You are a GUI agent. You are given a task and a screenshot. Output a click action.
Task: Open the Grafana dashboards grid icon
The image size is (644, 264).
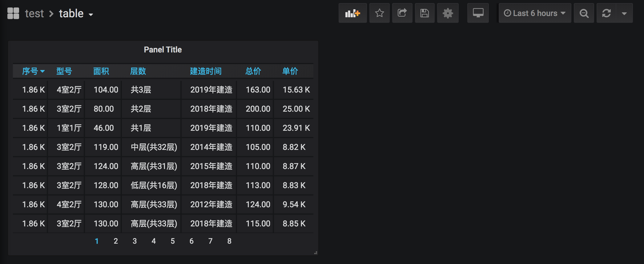point(13,13)
